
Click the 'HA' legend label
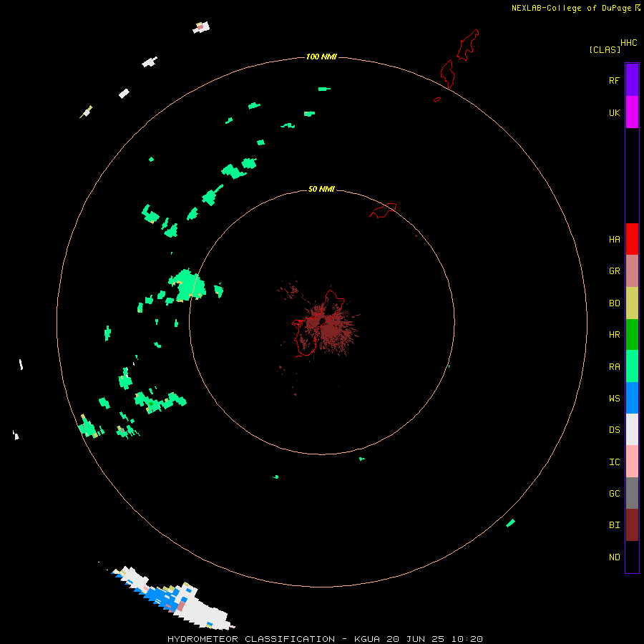tap(614, 240)
